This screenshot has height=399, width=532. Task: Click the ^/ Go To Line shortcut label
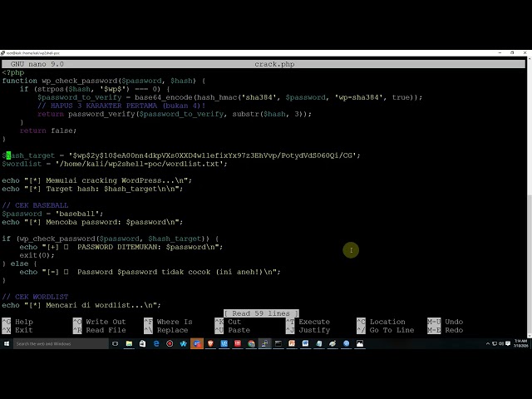[386, 330]
